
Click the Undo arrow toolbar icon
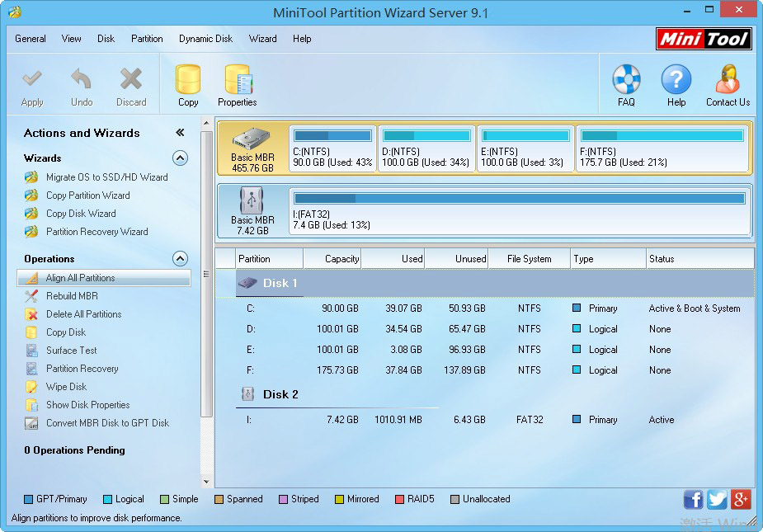(82, 78)
